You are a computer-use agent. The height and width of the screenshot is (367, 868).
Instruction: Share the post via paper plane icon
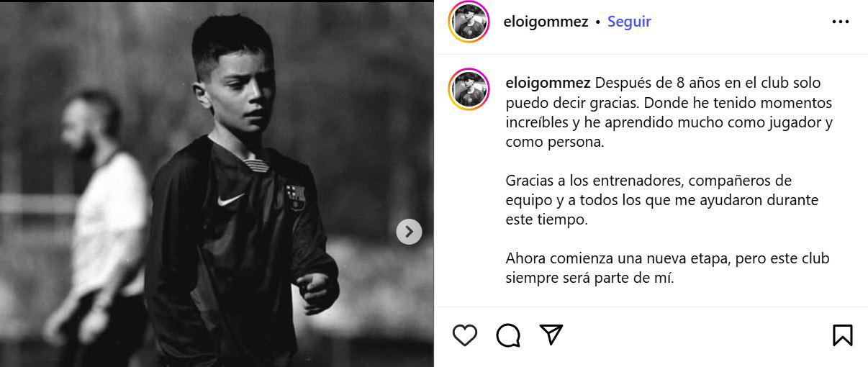pos(551,335)
